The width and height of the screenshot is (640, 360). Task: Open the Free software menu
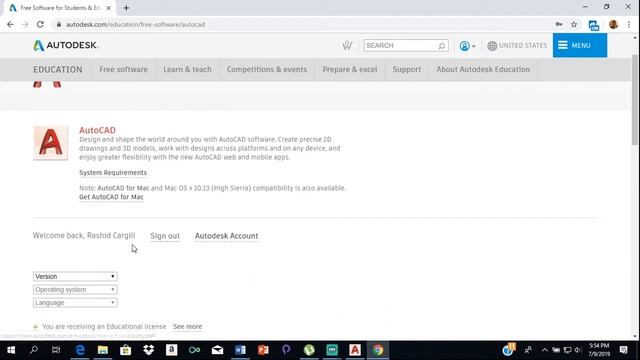[x=123, y=69]
